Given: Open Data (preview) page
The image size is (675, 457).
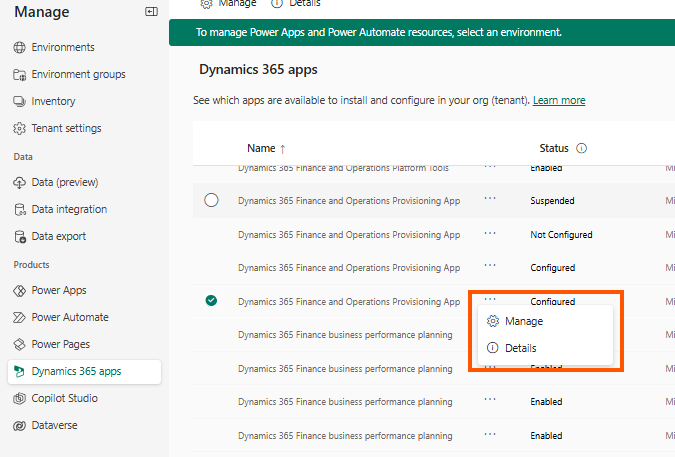Looking at the screenshot, I should coord(65,182).
